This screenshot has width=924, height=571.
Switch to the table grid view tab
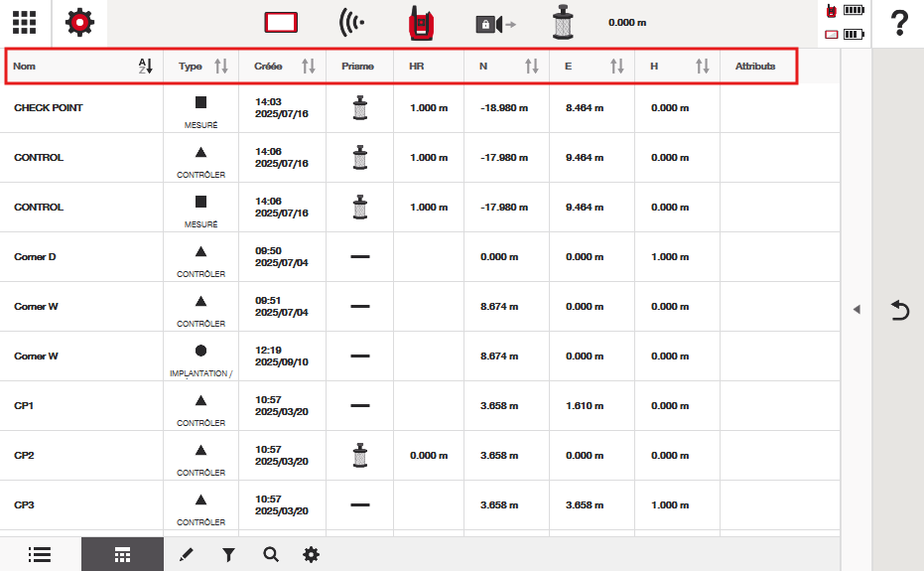click(122, 554)
